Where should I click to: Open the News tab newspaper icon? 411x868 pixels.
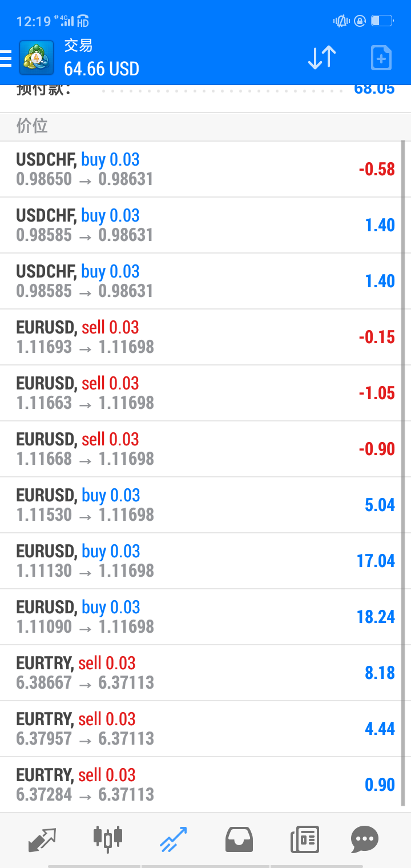tap(304, 839)
